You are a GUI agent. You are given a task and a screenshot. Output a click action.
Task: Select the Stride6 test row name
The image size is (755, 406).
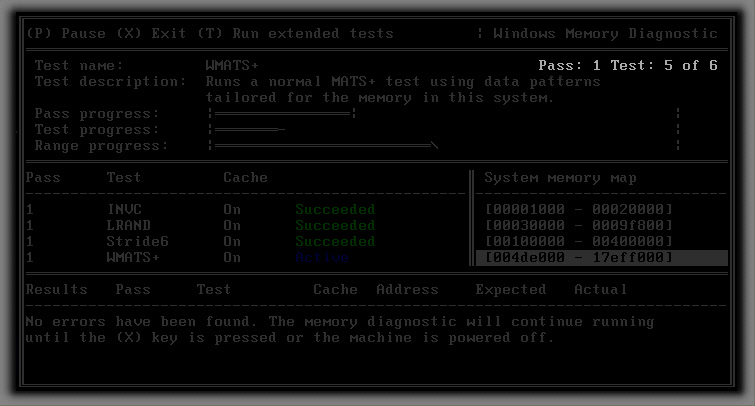pos(138,241)
